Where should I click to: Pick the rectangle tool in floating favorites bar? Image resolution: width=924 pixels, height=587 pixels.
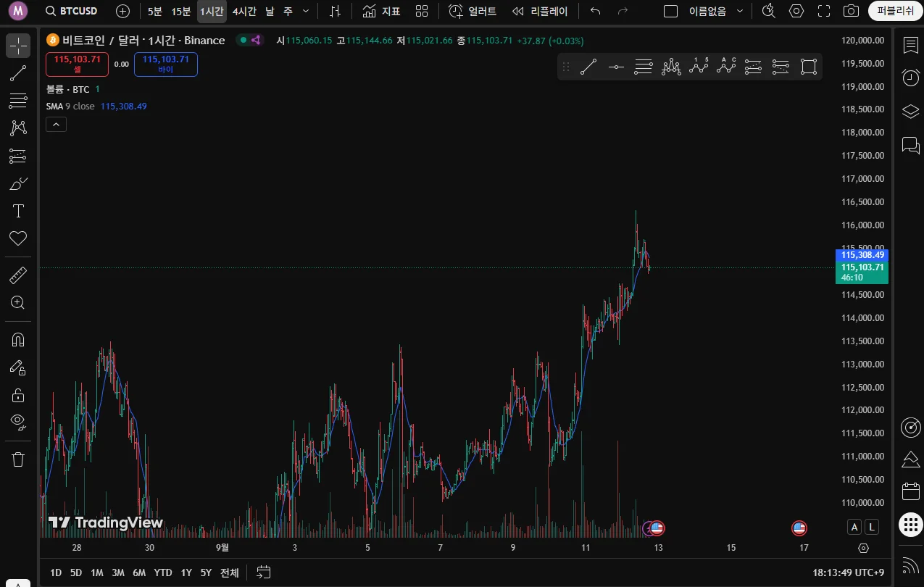(809, 67)
